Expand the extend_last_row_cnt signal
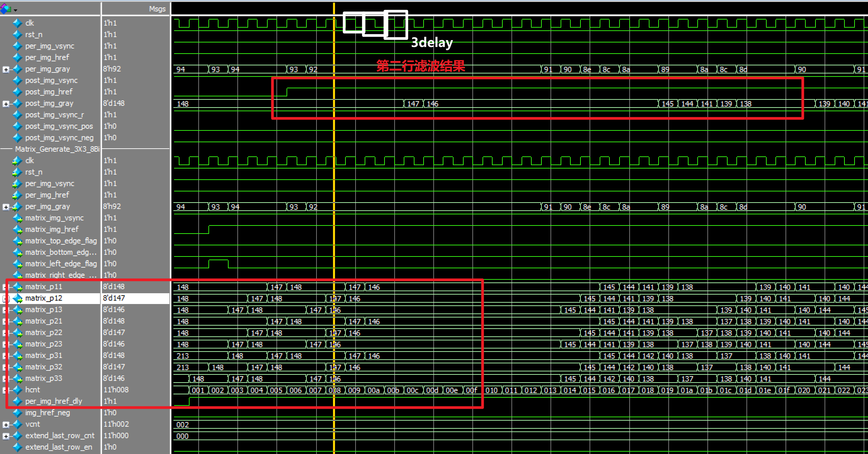The width and height of the screenshot is (868, 454). (6, 436)
